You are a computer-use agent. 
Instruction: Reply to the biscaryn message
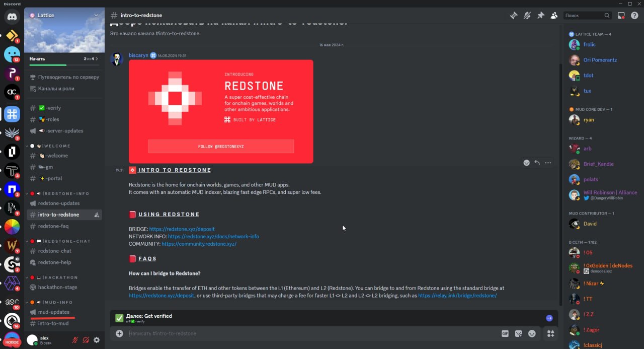[x=537, y=163]
